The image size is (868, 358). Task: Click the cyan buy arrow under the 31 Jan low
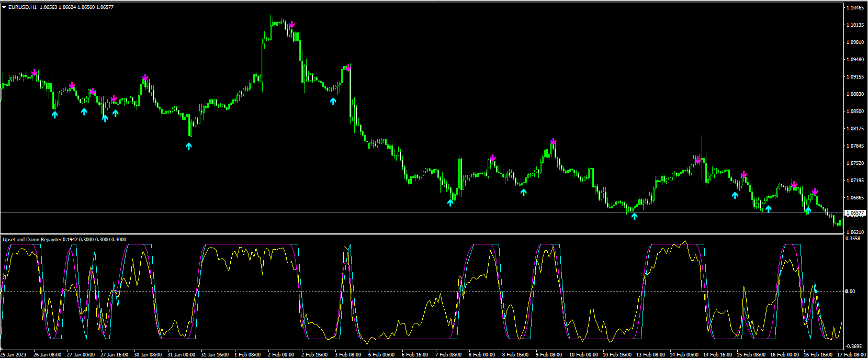(189, 146)
